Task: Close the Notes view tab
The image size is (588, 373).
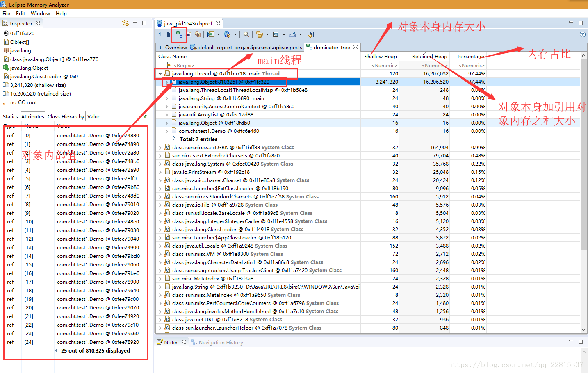Action: click(x=184, y=342)
